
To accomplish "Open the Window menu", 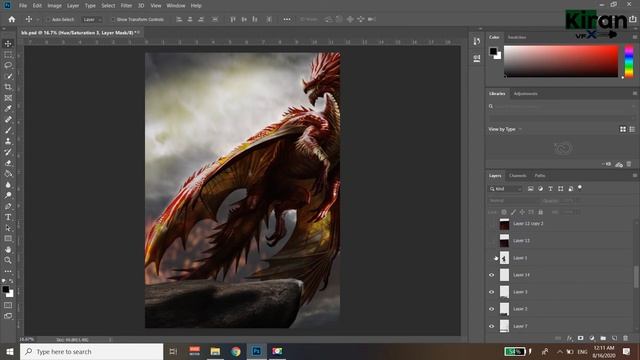I will pos(176,6).
